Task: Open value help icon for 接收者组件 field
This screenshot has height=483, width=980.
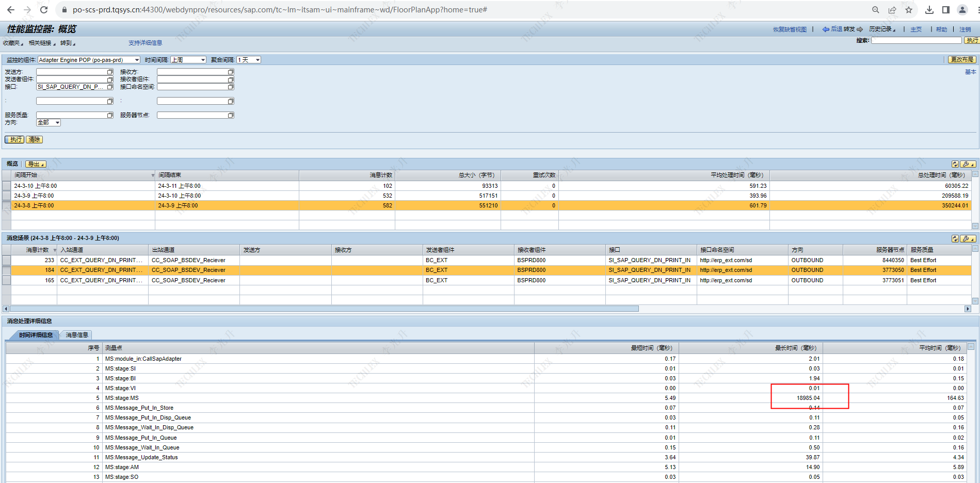Action: [231, 79]
